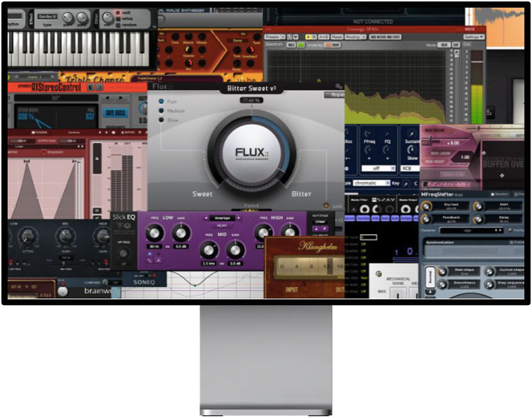This screenshot has width=532, height=418.
Task: Adjust the HP FREQ knob in SlickEQ
Action: (123, 253)
